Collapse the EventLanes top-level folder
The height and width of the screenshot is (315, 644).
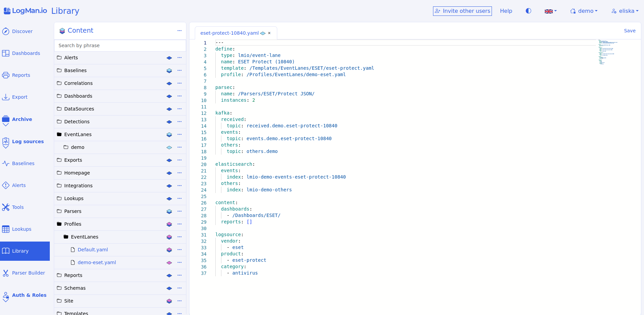pyautogui.click(x=59, y=134)
